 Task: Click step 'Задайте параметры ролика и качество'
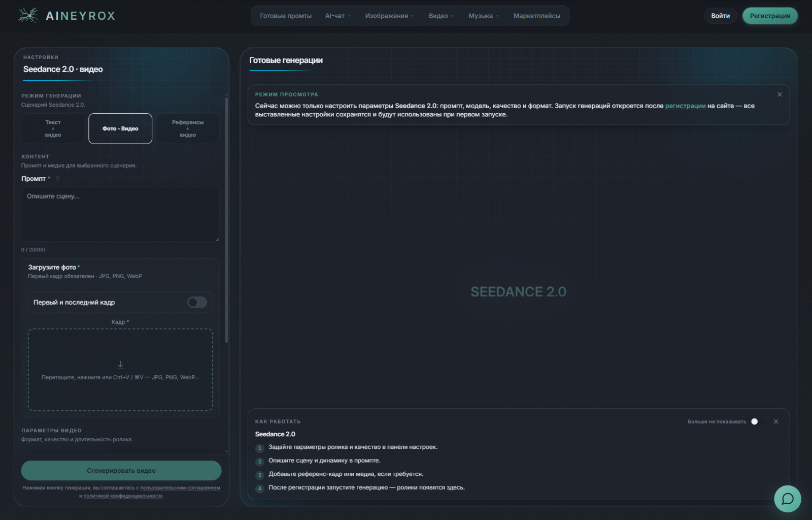pos(353,447)
